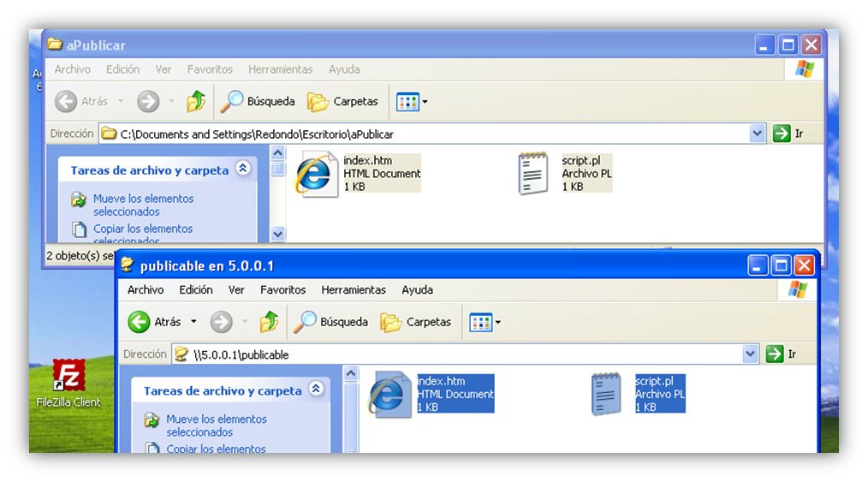Open Favoritos menu in publicable window
Viewport: 868px width, 482px height.
282,289
